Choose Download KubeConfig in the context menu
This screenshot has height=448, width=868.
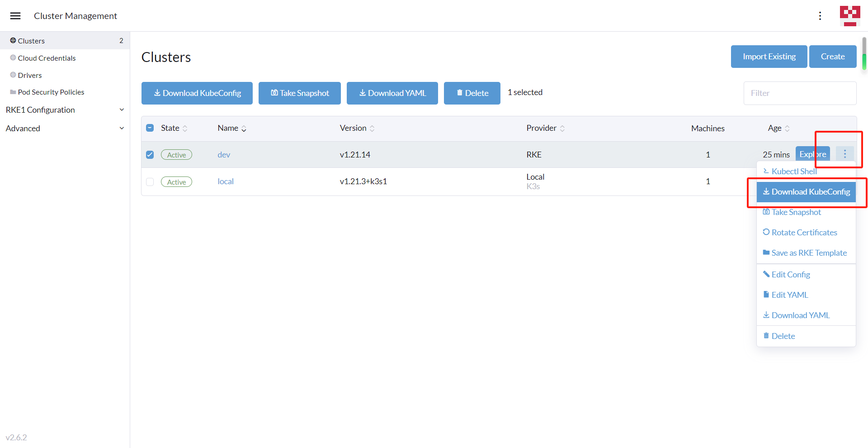coord(806,192)
